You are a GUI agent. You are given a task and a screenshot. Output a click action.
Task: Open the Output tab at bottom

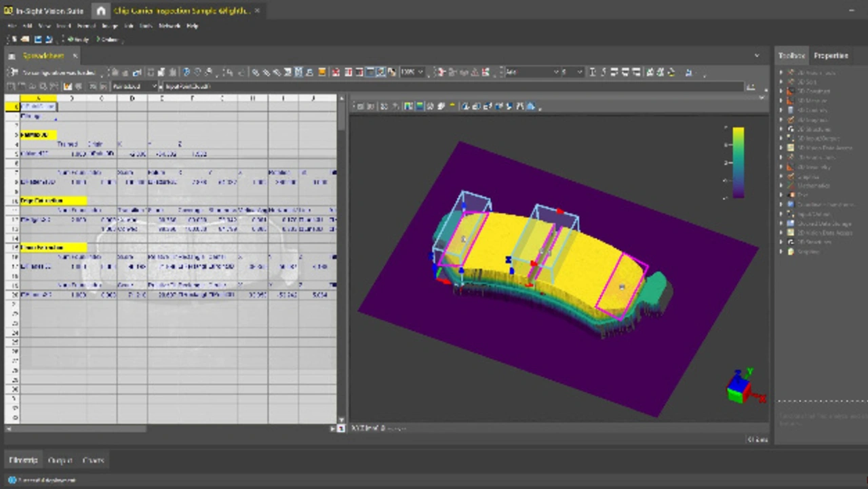coord(60,461)
